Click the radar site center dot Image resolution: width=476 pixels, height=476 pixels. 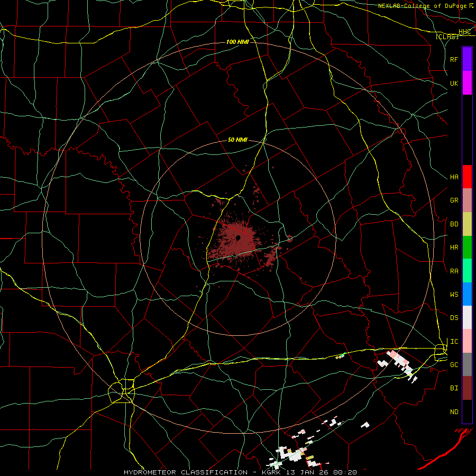point(239,237)
